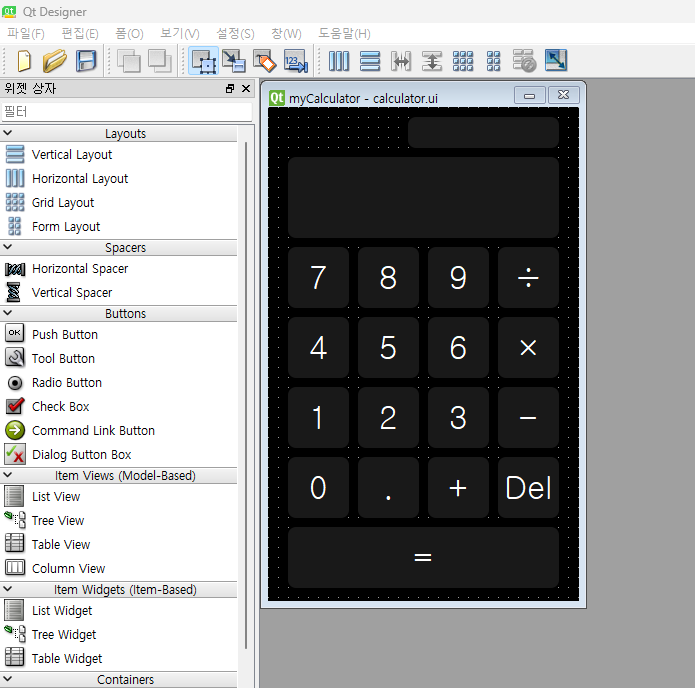Select the Edit Buddies mode icon
Image resolution: width=695 pixels, height=688 pixels.
(265, 61)
